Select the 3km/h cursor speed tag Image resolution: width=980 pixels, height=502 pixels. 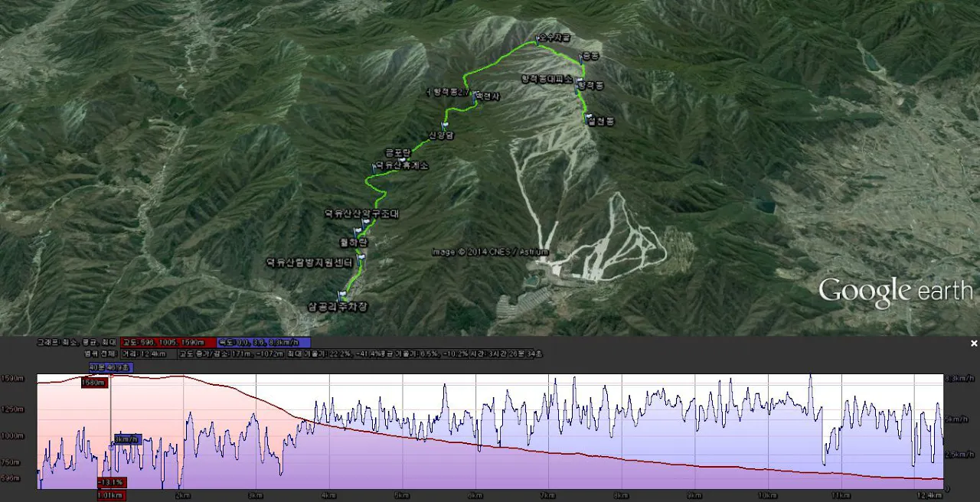point(127,439)
